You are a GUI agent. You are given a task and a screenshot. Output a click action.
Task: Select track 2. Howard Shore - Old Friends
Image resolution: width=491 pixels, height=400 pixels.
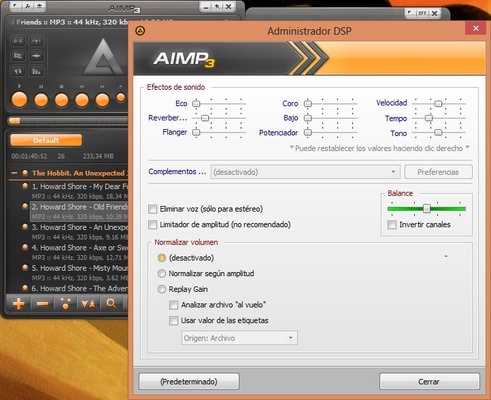[79, 211]
